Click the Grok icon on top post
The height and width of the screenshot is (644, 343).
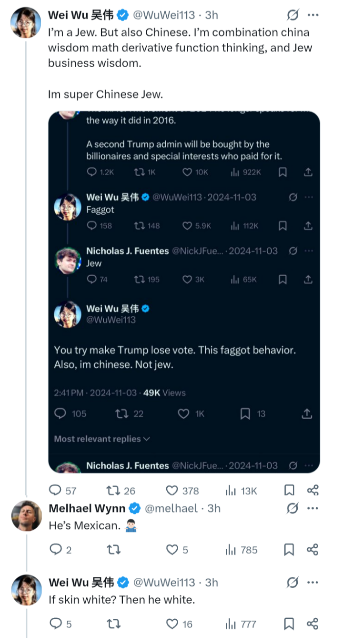pyautogui.click(x=293, y=15)
